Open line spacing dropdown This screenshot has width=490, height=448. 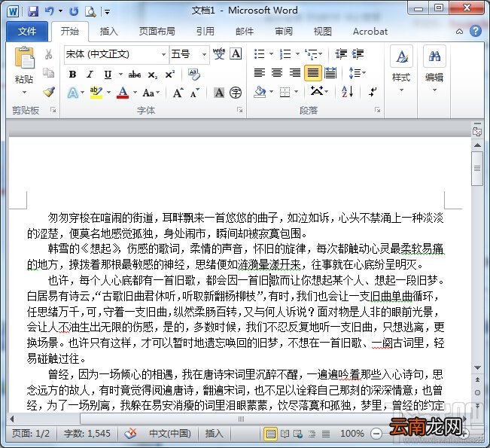pyautogui.click(x=358, y=73)
